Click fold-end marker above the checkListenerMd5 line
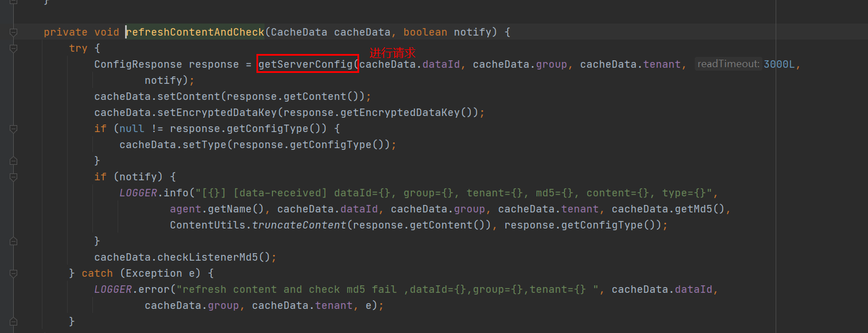The image size is (868, 333). point(14,241)
